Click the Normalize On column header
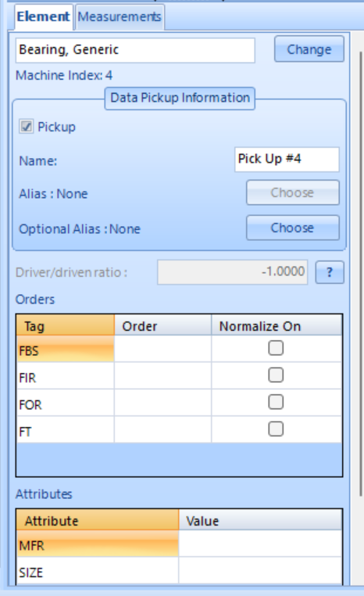 click(x=277, y=325)
